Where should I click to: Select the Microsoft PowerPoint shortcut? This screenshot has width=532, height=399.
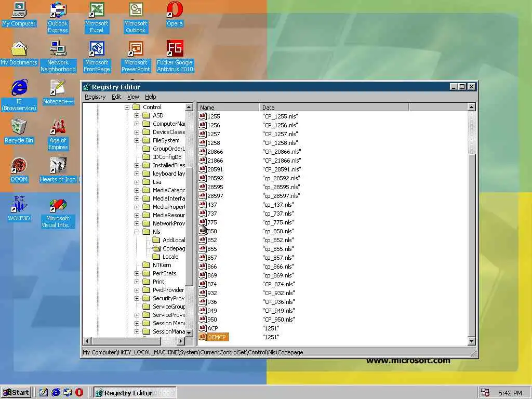click(136, 57)
